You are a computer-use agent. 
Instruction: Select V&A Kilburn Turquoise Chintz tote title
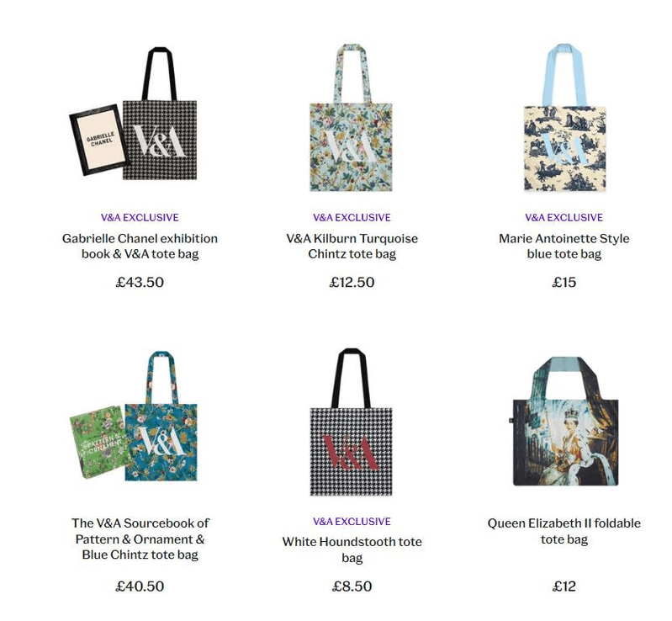point(352,247)
